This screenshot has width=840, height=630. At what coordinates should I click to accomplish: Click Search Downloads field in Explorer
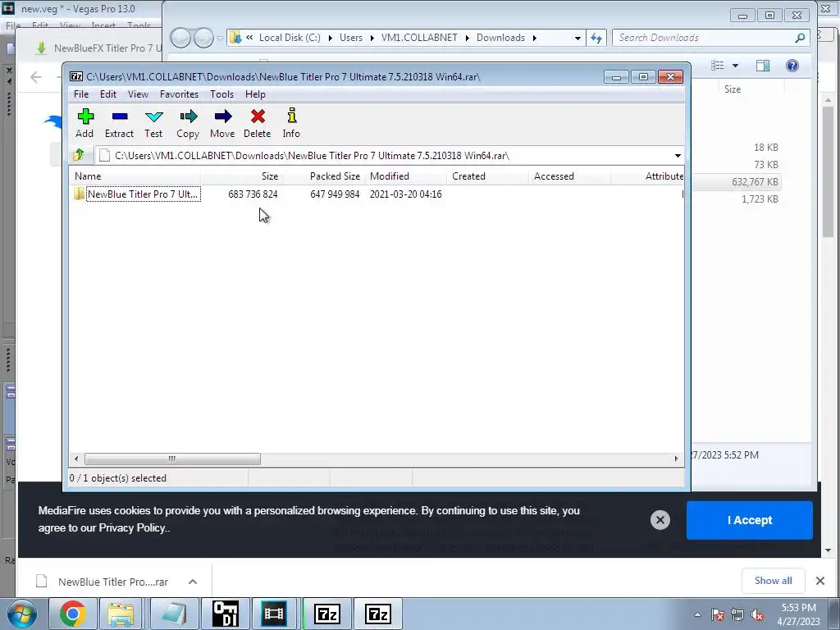705,38
